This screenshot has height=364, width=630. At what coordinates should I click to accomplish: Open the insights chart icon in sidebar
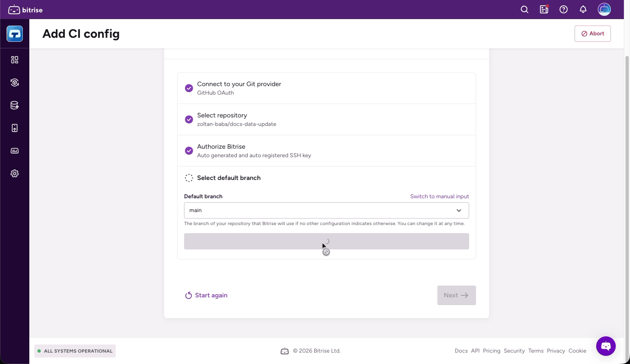15,151
